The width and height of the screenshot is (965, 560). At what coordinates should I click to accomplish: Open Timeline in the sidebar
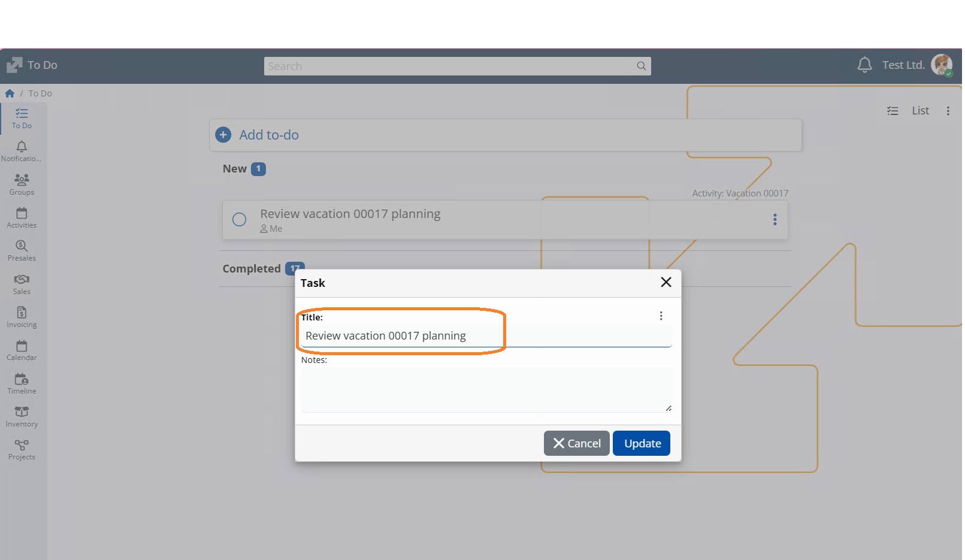(x=22, y=384)
